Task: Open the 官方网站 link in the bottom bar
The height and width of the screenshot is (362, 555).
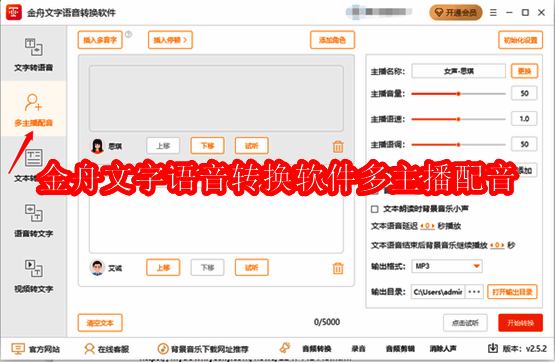Action: coord(36,349)
